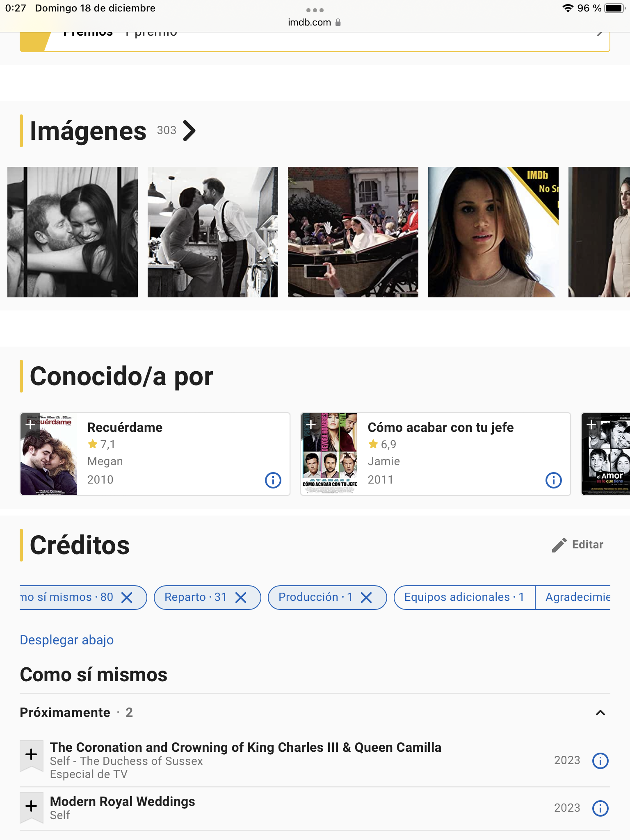Open the black-and-white couple hugging photo
The width and height of the screenshot is (630, 840).
73,232
